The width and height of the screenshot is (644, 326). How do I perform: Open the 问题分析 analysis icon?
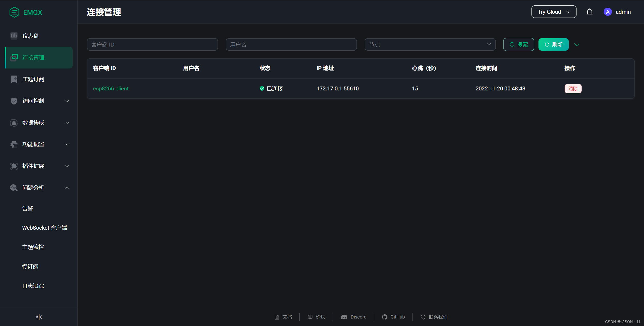(14, 188)
